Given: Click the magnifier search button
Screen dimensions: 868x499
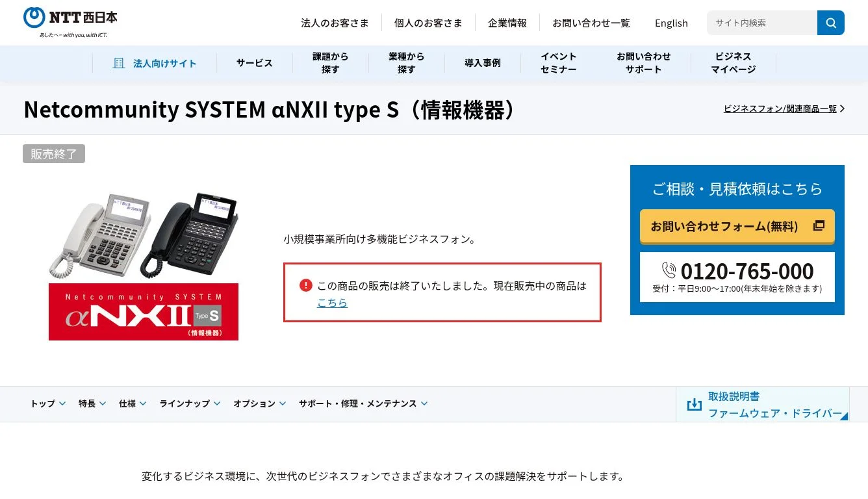Looking at the screenshot, I should [831, 23].
